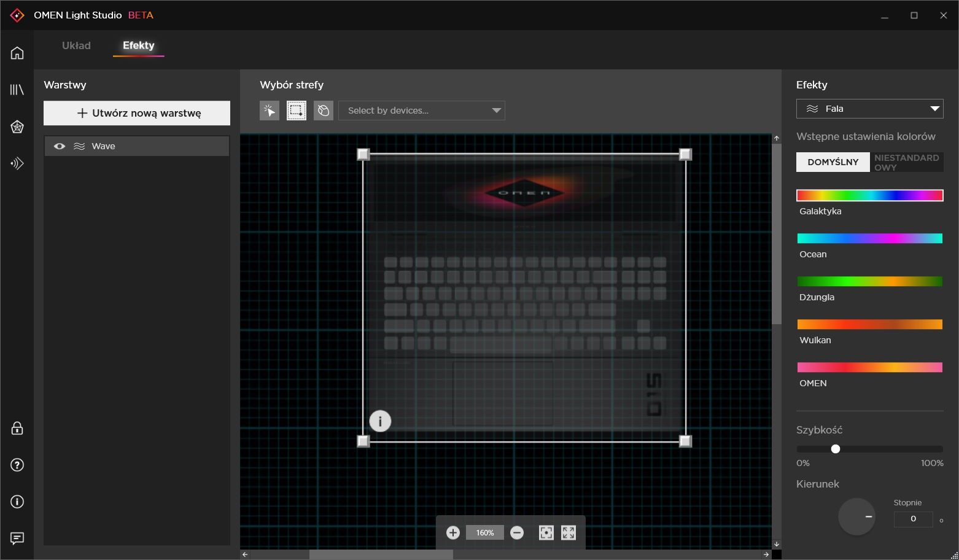Zoom in with the plus icon
The height and width of the screenshot is (560, 959).
[453, 533]
